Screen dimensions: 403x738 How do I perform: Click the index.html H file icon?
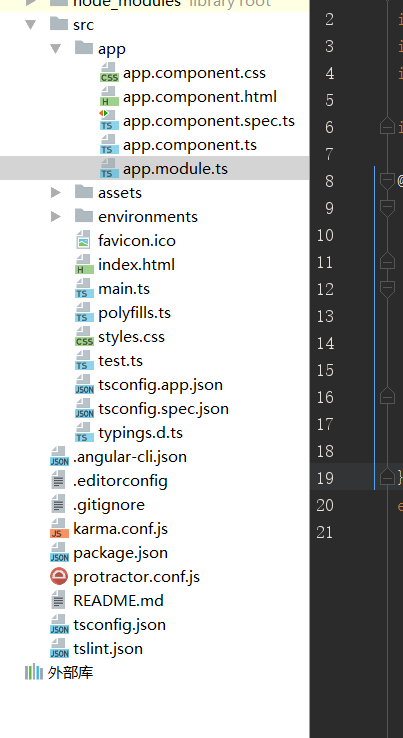tap(84, 265)
